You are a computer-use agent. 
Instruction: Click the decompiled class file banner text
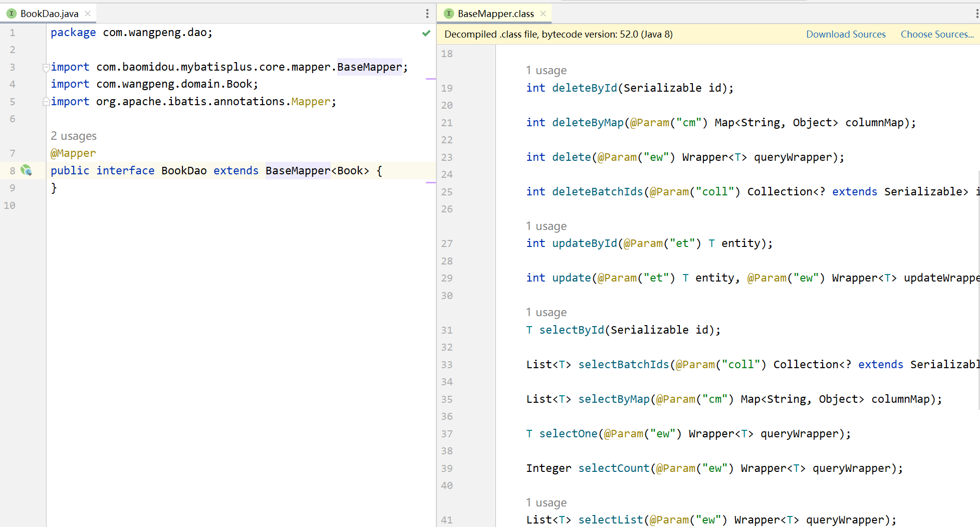click(558, 34)
